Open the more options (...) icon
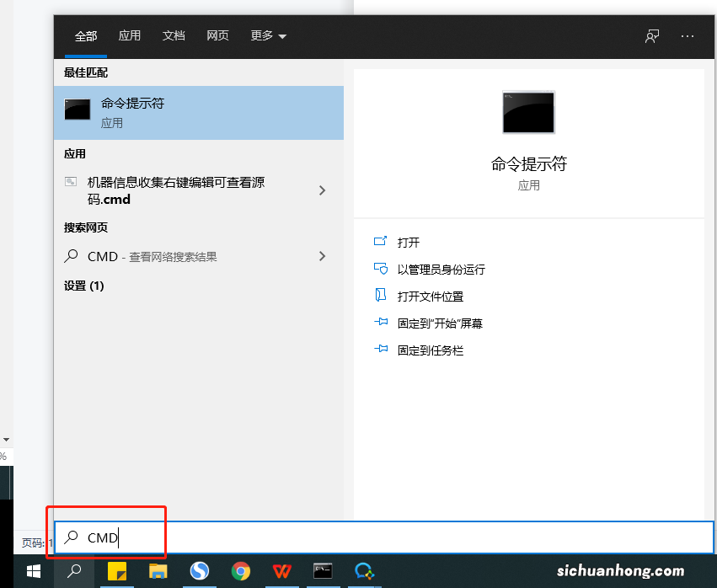 click(x=688, y=36)
